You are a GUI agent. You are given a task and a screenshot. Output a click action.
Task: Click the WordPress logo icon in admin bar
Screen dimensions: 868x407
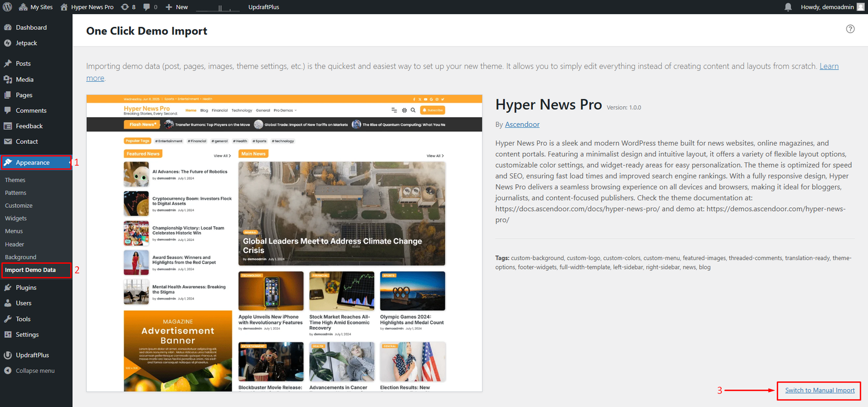click(8, 7)
